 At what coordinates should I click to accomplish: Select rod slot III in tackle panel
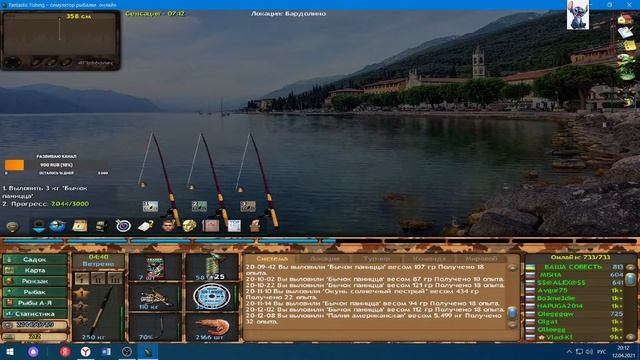pyautogui.click(x=114, y=279)
